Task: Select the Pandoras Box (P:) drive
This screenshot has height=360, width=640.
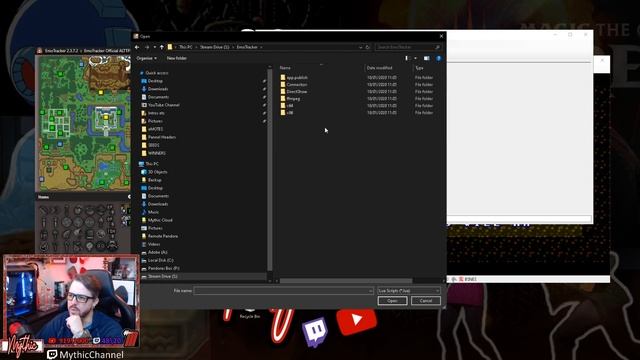Action: (163, 268)
